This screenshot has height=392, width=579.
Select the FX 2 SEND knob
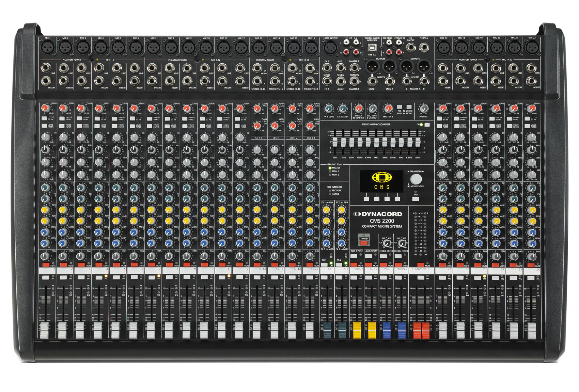343,109
